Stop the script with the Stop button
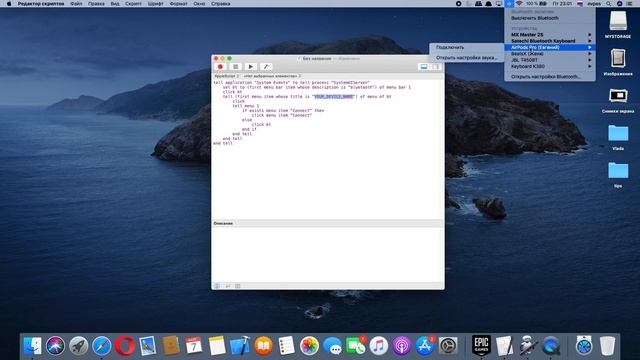640x360 pixels. pos(236,67)
